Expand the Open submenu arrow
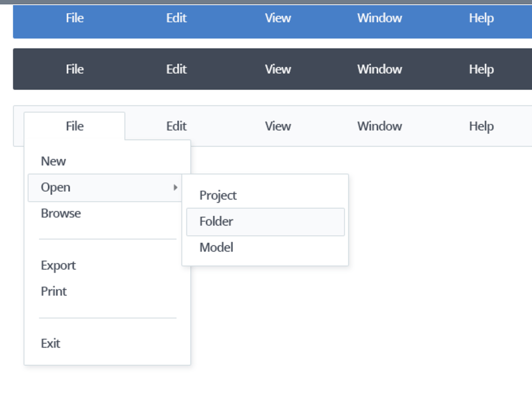 point(175,188)
